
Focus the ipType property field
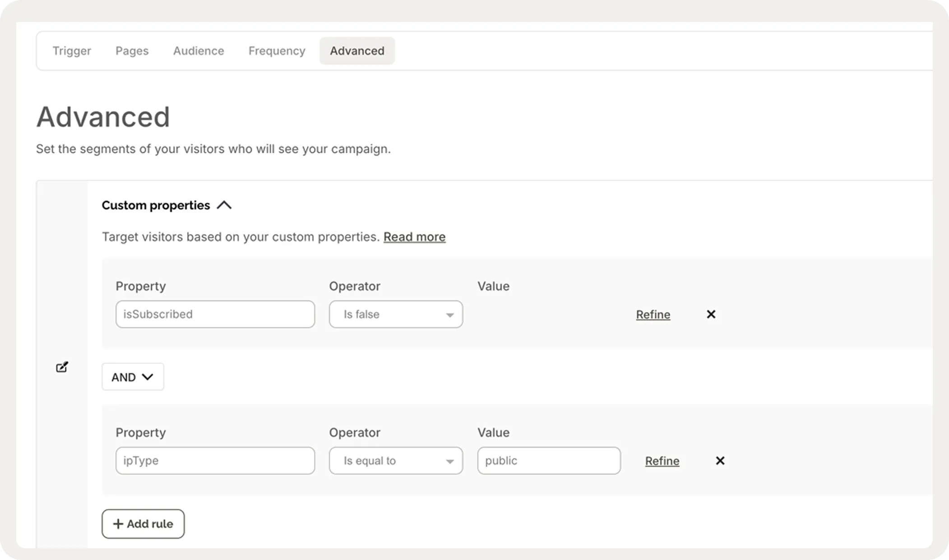[x=215, y=460]
